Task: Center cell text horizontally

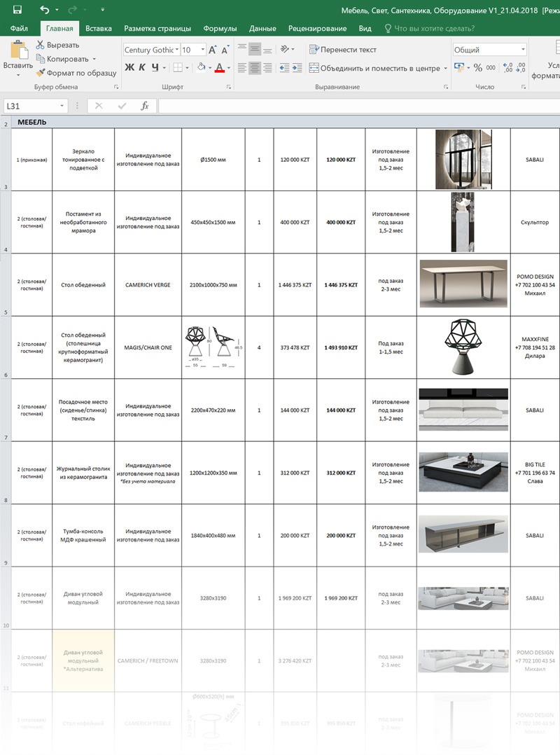Action: (x=255, y=68)
